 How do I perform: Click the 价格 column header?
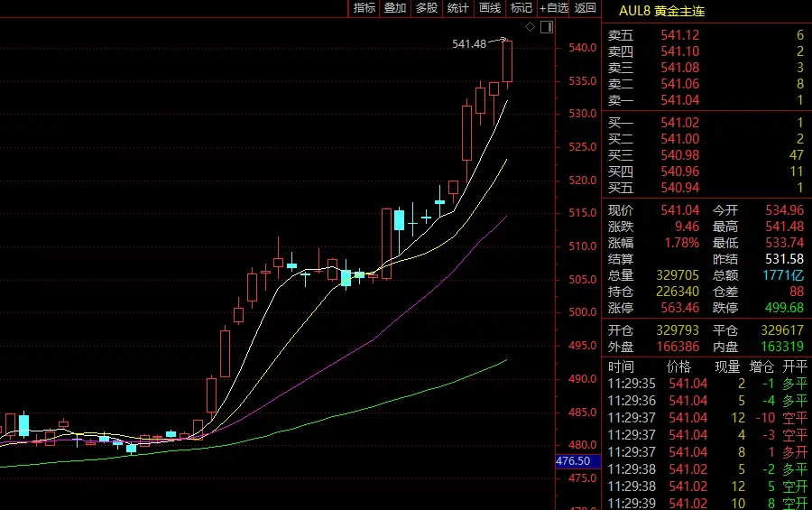click(678, 367)
